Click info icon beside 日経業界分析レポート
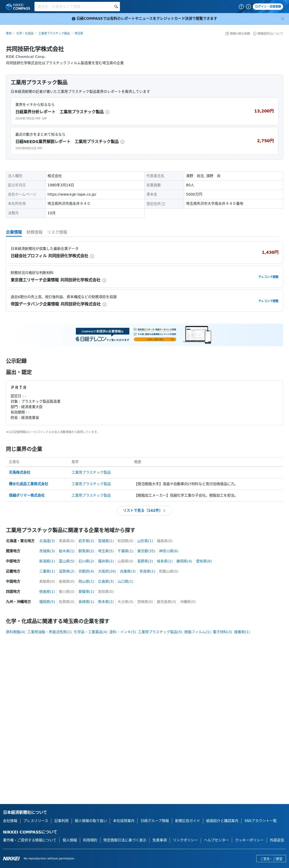289x868 pixels. tap(107, 112)
